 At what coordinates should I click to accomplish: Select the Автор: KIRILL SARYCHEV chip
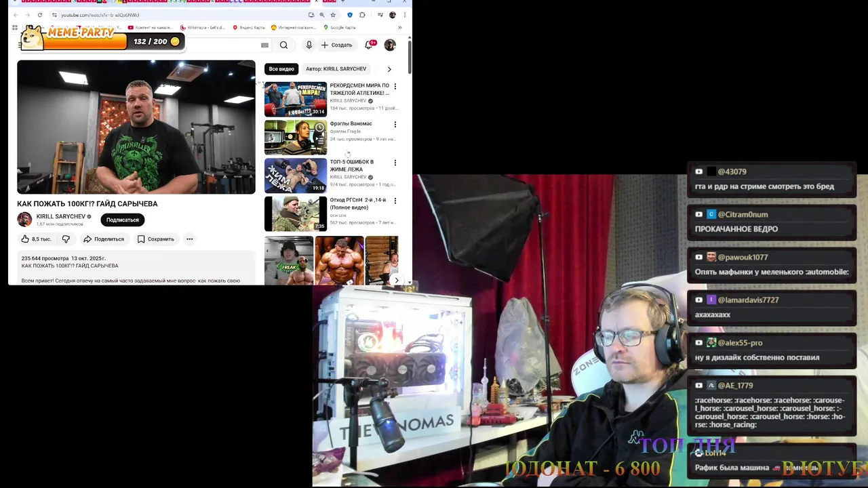[336, 69]
